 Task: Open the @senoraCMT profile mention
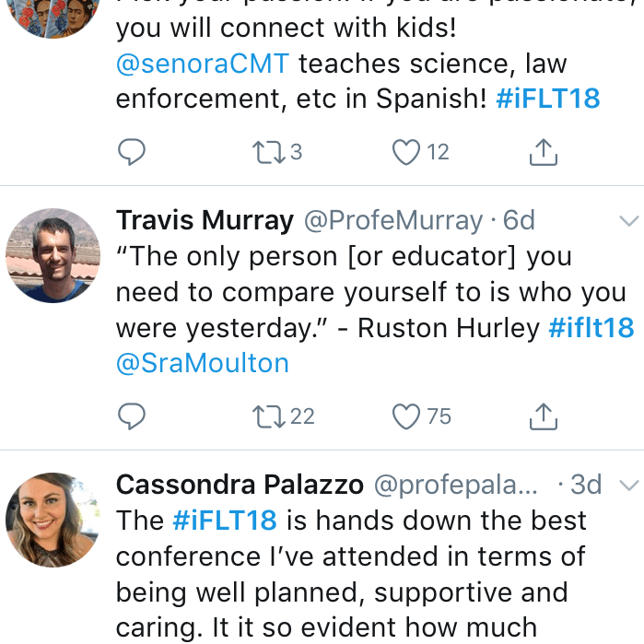[203, 64]
